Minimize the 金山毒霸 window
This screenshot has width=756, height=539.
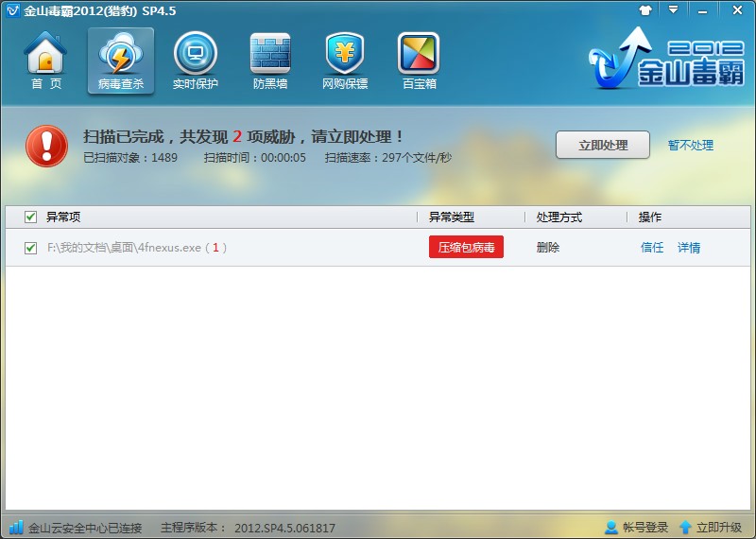[x=702, y=10]
